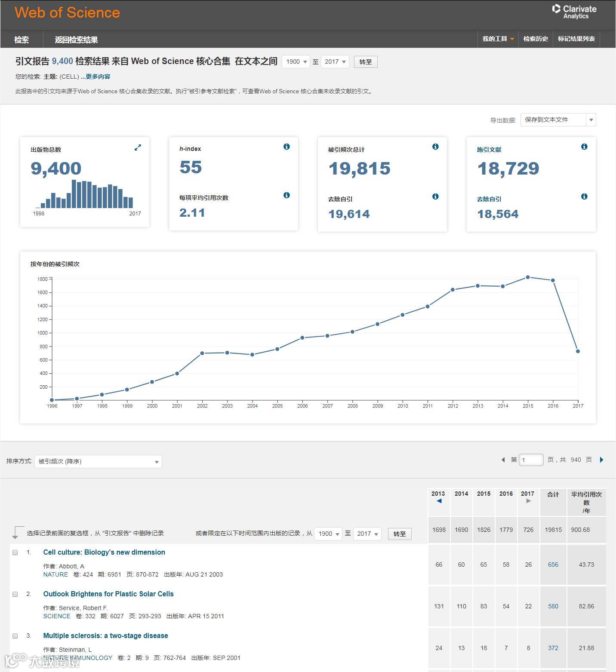This screenshot has width=616, height=672.
Task: Open 检索历史 page
Action: 536,39
